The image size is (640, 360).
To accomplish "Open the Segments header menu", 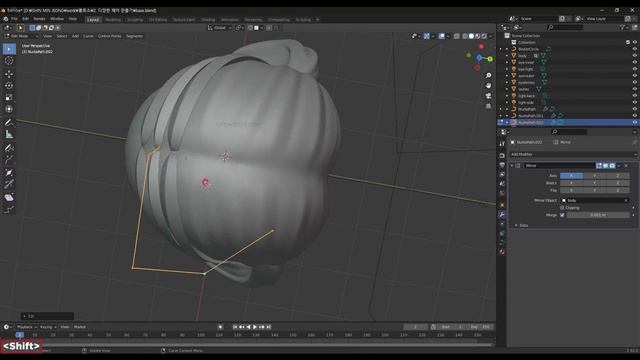I will pos(134,36).
